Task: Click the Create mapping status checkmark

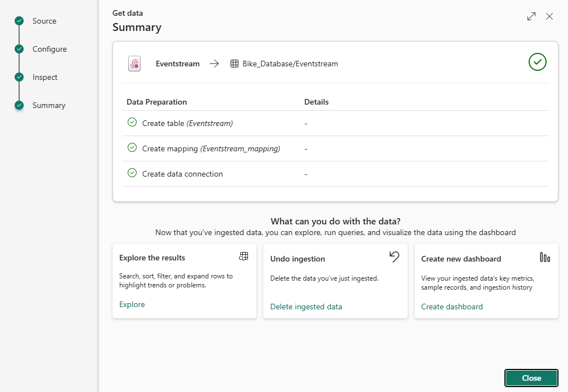Action: [x=132, y=147]
